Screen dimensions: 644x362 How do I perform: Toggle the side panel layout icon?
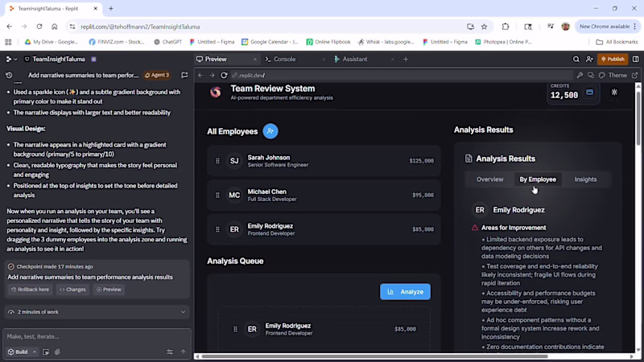(636, 59)
